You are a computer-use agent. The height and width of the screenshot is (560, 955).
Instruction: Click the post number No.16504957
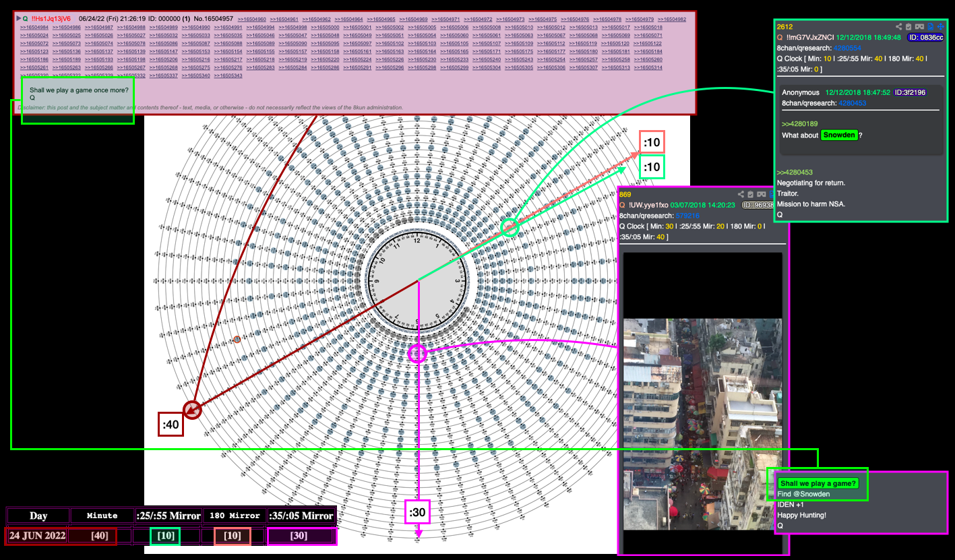pos(213,19)
